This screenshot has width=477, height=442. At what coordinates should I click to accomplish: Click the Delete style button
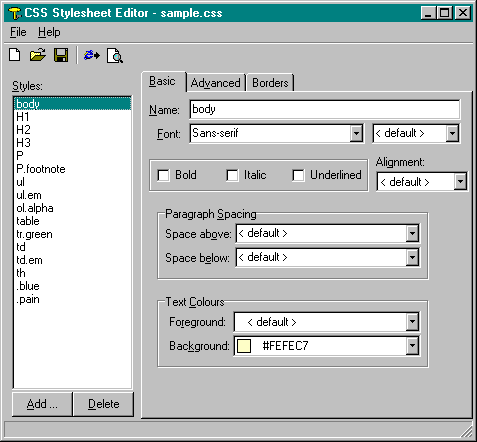103,404
